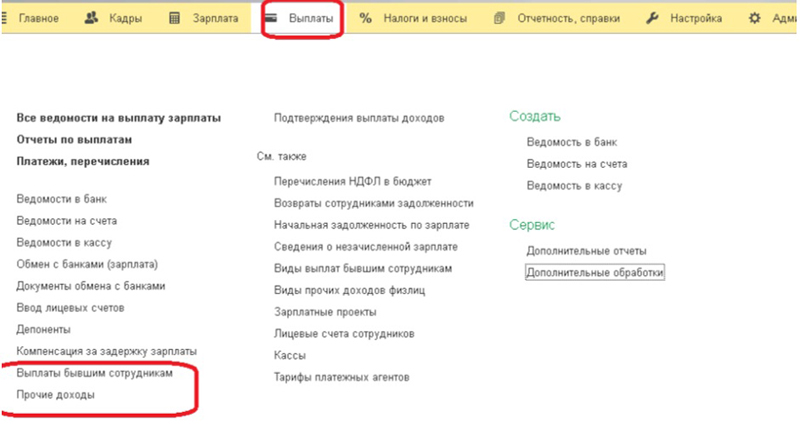Open Зарплатные проекты
Image resolution: width=800 pixels, height=428 pixels.
325,312
